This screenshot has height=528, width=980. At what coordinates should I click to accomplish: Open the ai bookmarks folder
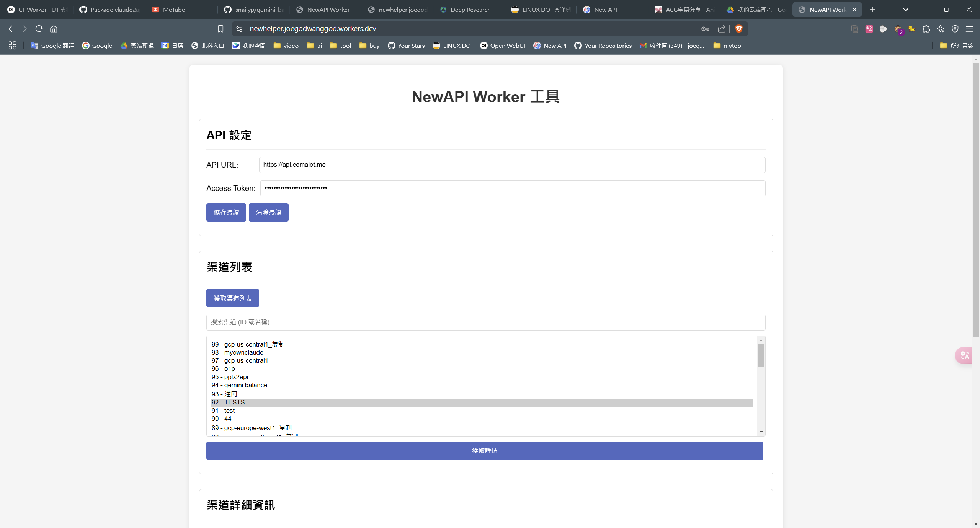pos(314,46)
